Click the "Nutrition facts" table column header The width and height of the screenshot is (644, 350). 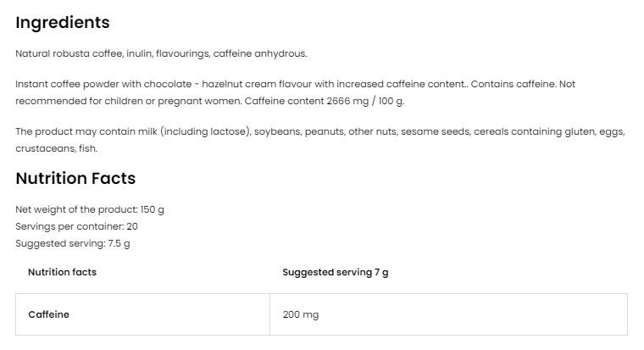62,272
